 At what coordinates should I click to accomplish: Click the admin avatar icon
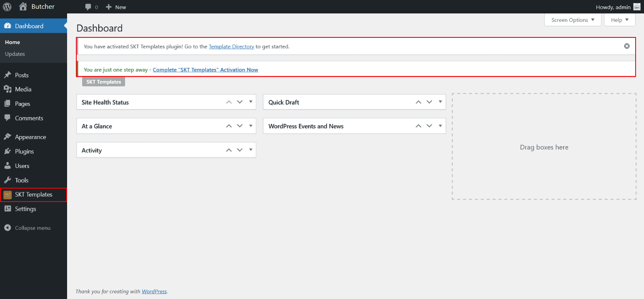[636, 7]
